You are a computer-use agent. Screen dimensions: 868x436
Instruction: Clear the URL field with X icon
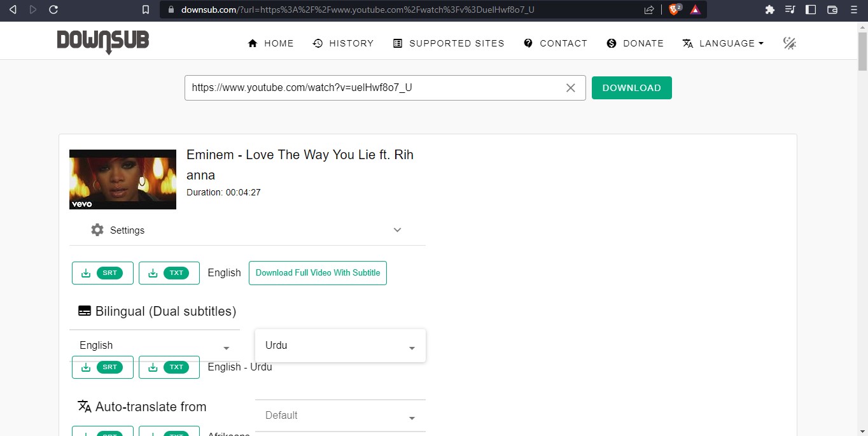tap(571, 88)
